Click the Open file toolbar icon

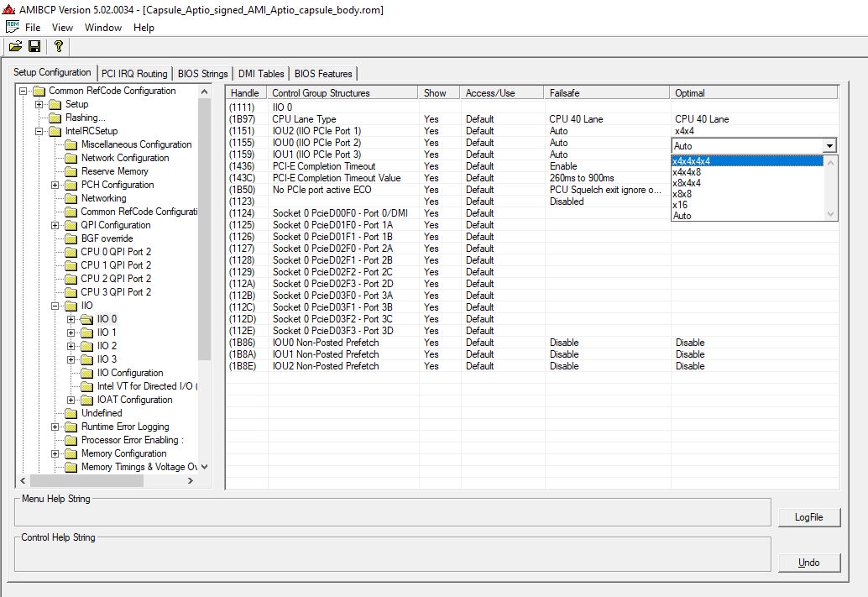(x=16, y=46)
